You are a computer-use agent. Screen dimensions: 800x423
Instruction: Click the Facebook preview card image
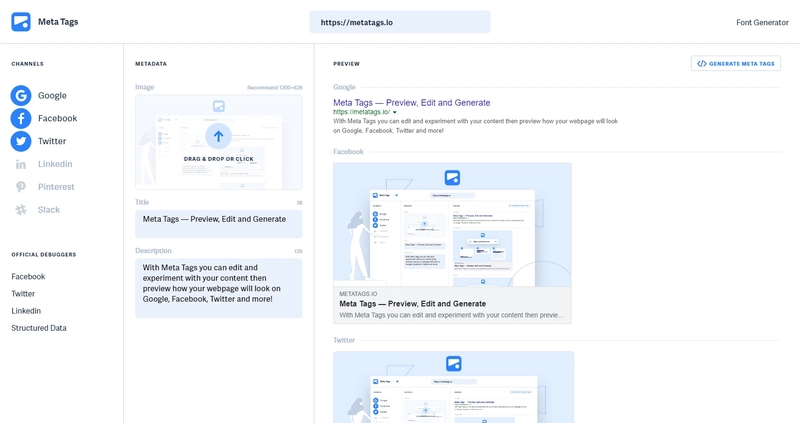point(452,225)
